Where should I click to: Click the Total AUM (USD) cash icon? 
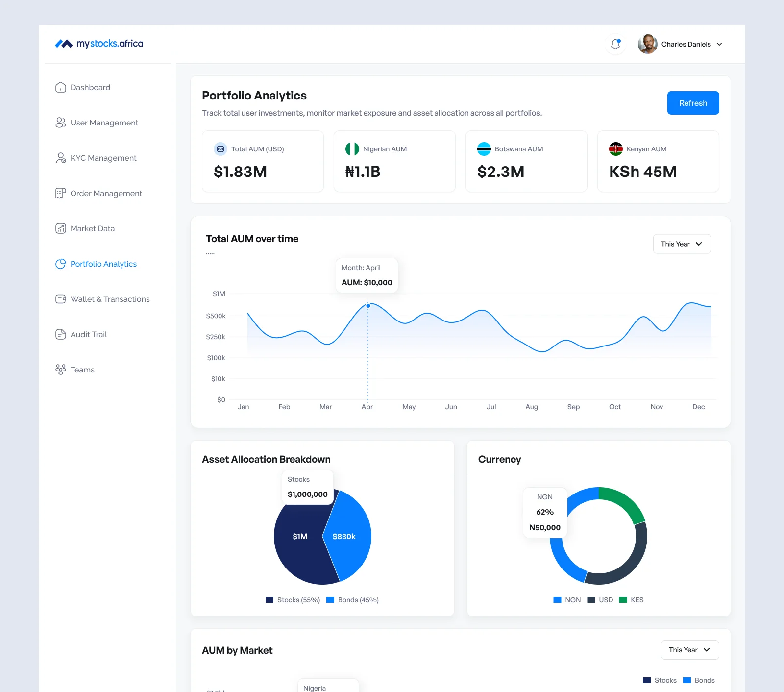[220, 149]
